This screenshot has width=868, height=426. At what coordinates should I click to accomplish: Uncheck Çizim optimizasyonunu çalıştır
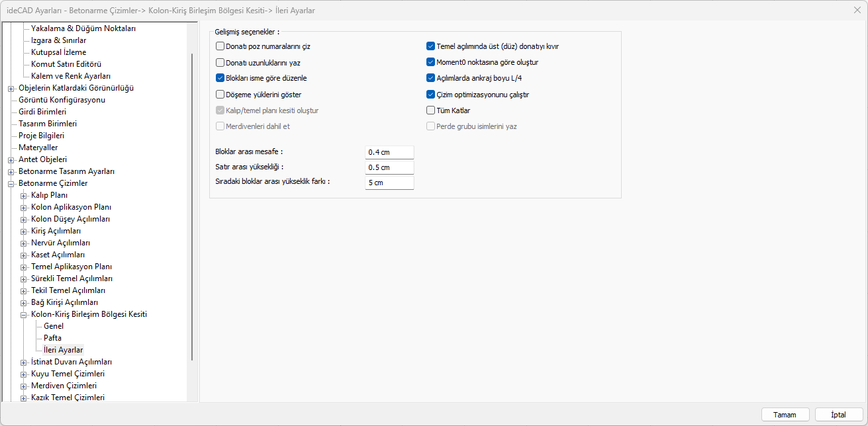pos(430,95)
